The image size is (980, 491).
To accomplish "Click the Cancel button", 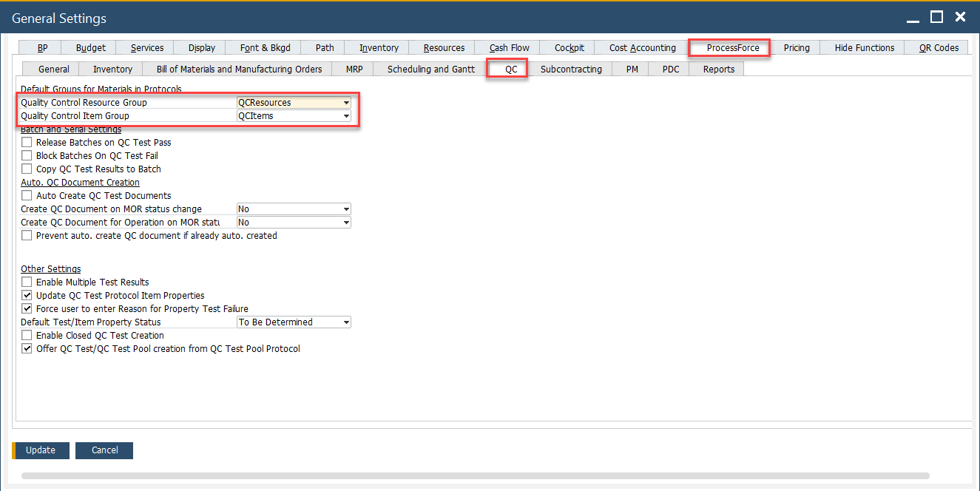I will [x=104, y=450].
